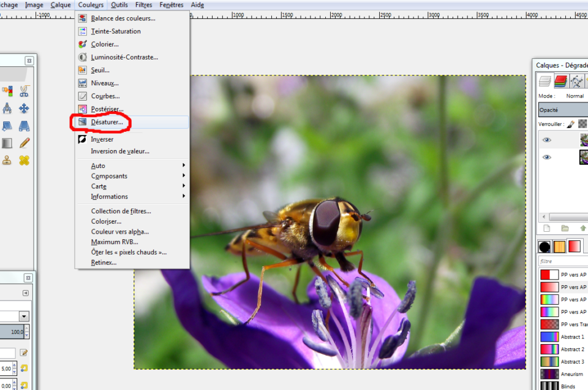Click the gradient filtre search field
This screenshot has height=390, width=588.
563,261
